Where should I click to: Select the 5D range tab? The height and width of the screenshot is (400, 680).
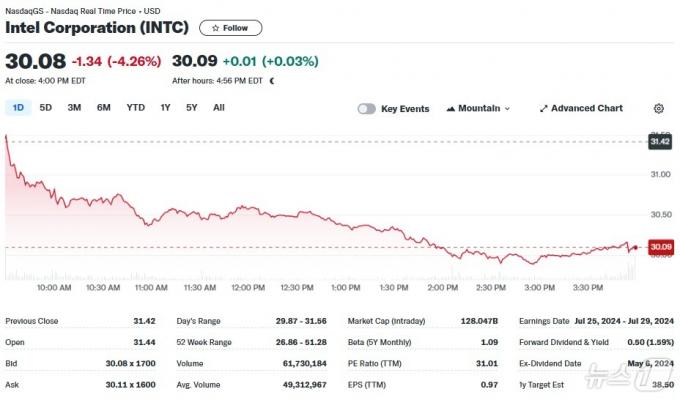(x=46, y=108)
